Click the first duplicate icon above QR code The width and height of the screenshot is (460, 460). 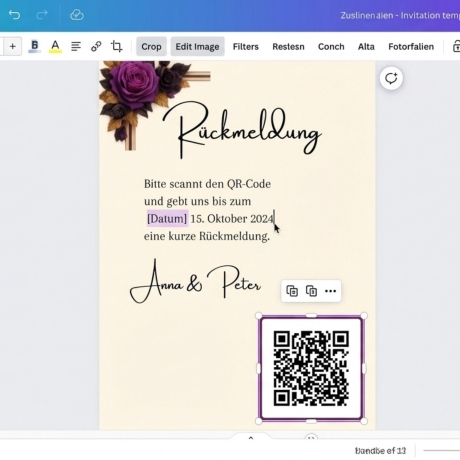pos(292,291)
